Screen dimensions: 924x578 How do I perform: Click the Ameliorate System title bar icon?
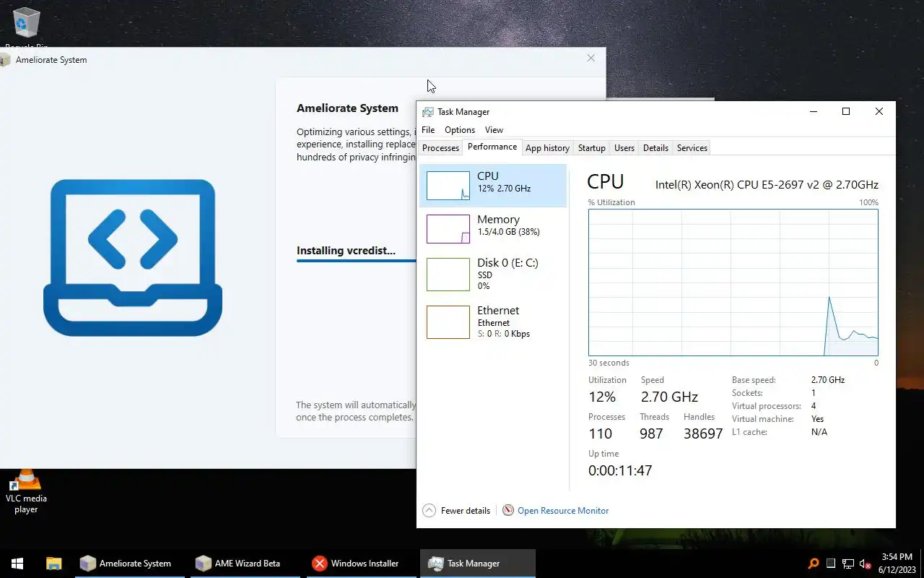[6, 60]
